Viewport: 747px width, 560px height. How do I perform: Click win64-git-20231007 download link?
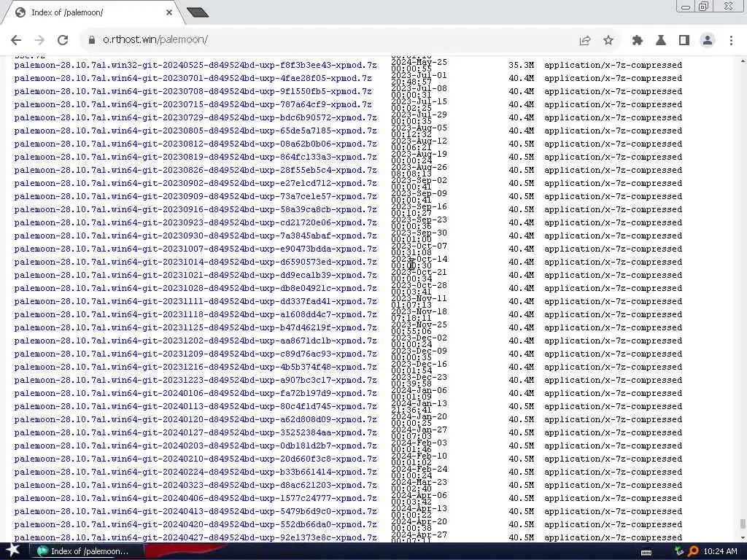pyautogui.click(x=196, y=249)
